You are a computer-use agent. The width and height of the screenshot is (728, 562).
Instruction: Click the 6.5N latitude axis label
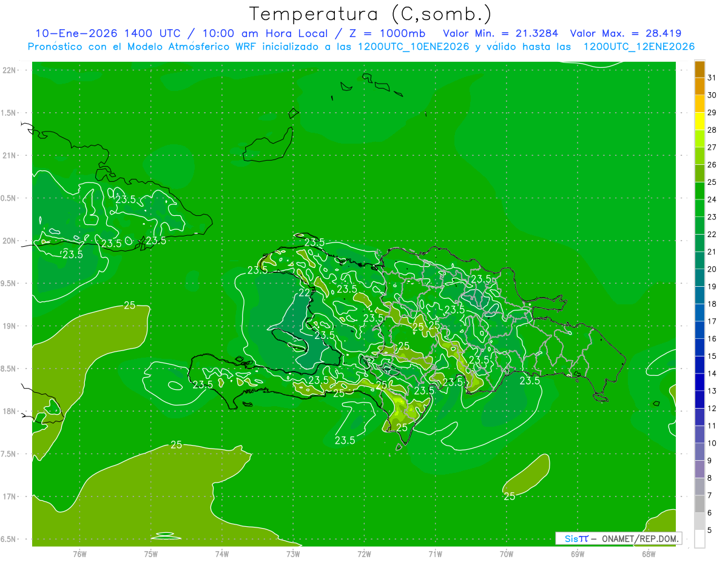[9, 539]
